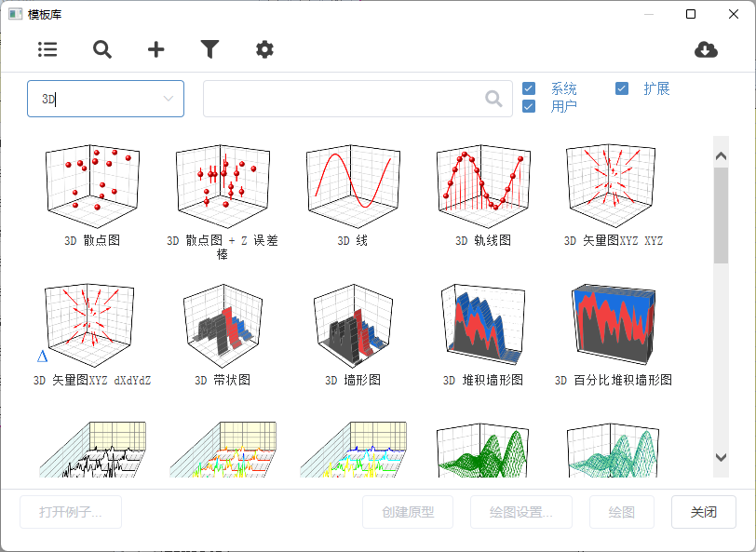Click the scrollbar down arrow

click(x=721, y=457)
